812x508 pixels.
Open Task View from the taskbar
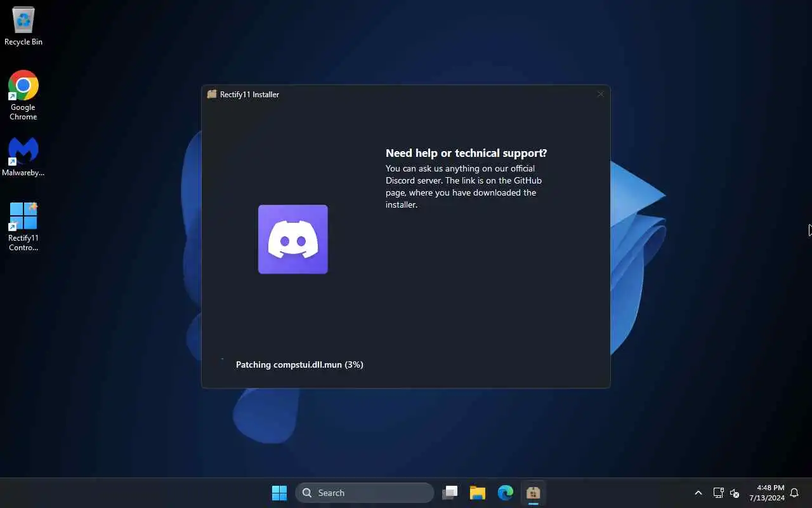450,493
